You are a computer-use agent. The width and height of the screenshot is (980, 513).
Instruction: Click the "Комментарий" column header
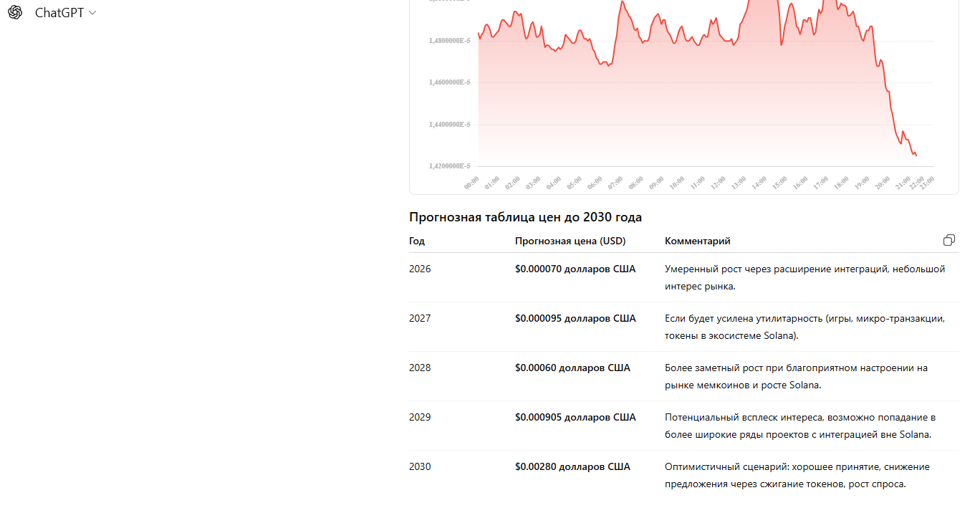(698, 241)
